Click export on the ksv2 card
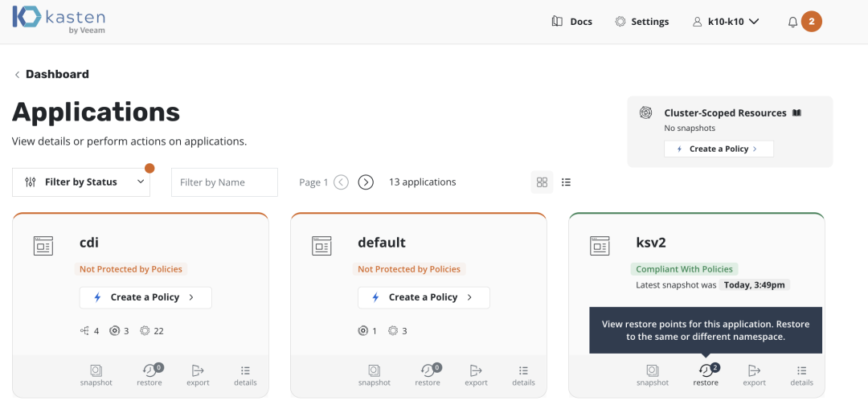This screenshot has height=413, width=868. coord(755,374)
